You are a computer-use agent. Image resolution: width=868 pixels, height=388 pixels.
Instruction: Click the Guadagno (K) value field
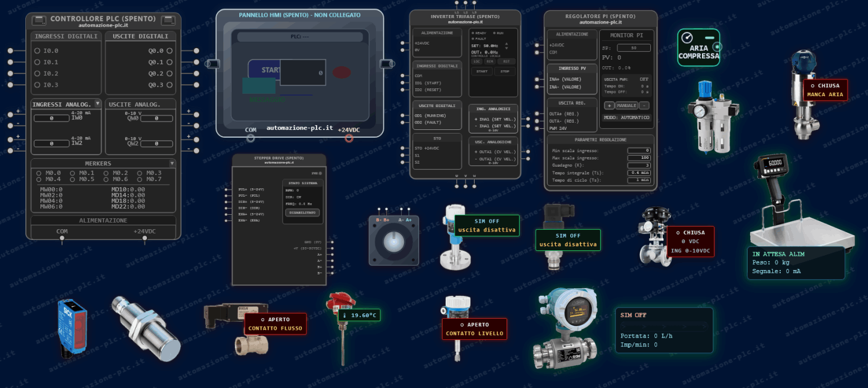click(x=639, y=165)
